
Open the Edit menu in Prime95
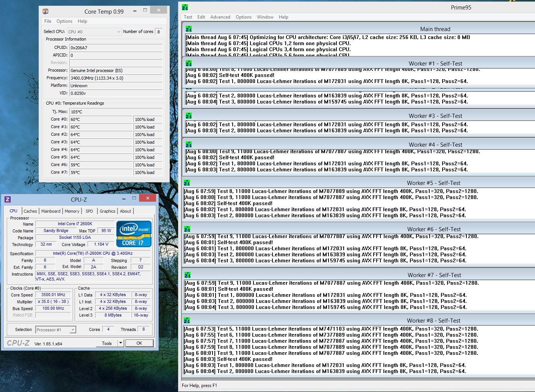(201, 17)
